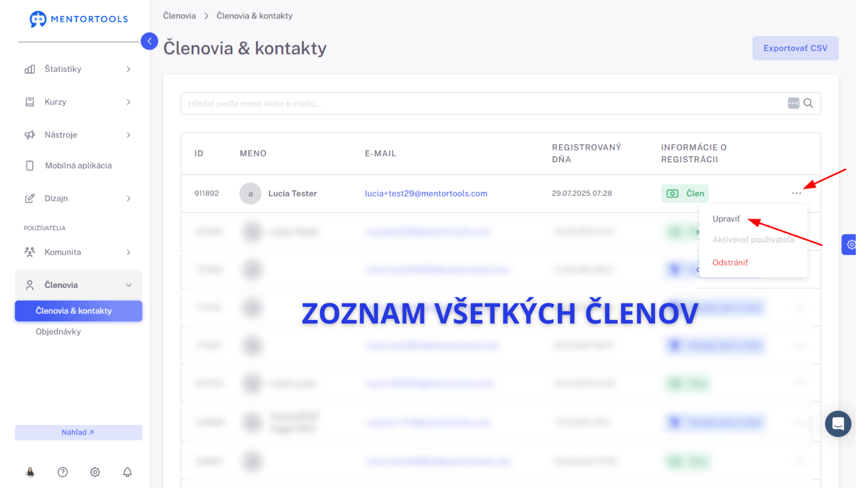This screenshot has width=868, height=488.
Task: Expand the Kurzy section chevron
Action: [128, 102]
